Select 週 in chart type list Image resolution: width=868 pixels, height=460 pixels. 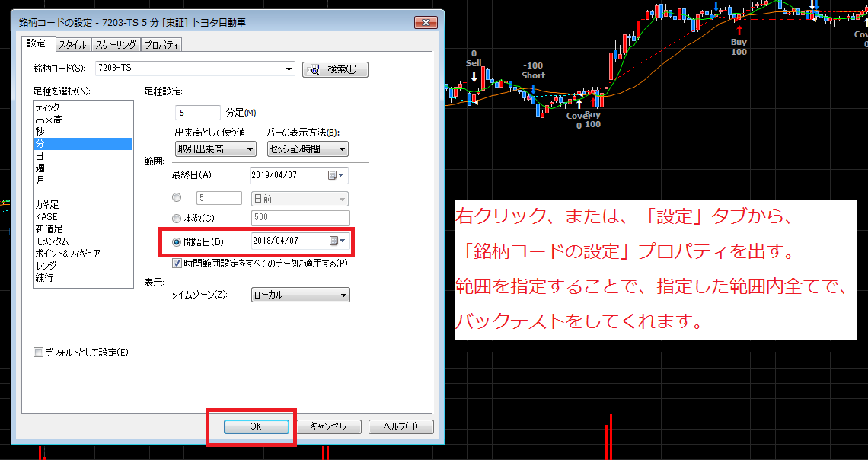(x=83, y=168)
